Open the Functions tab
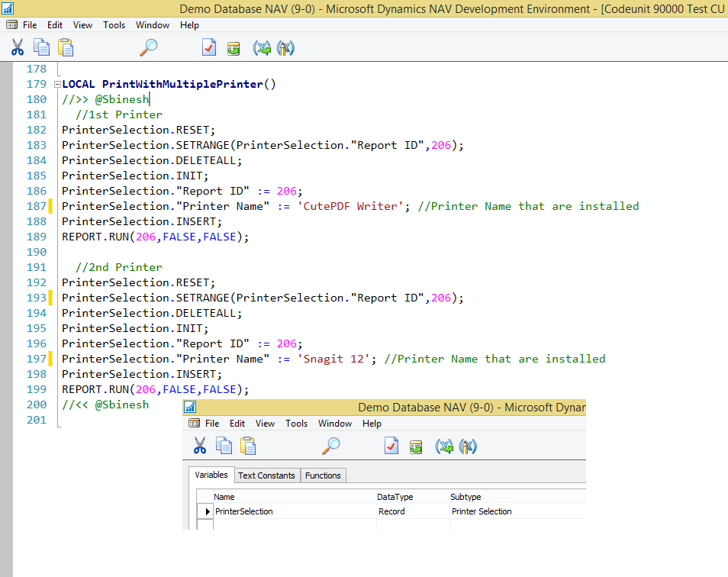Image resolution: width=728 pixels, height=577 pixels. [x=323, y=475]
